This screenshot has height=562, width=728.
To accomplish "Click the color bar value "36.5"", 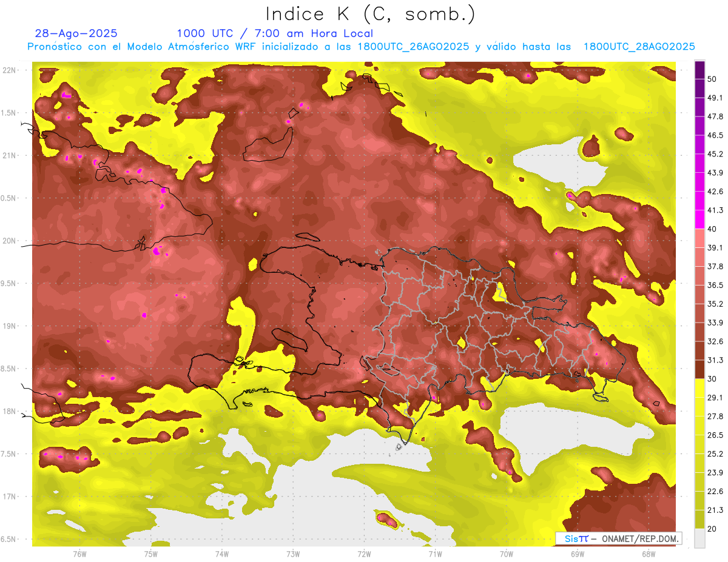I will coord(715,285).
